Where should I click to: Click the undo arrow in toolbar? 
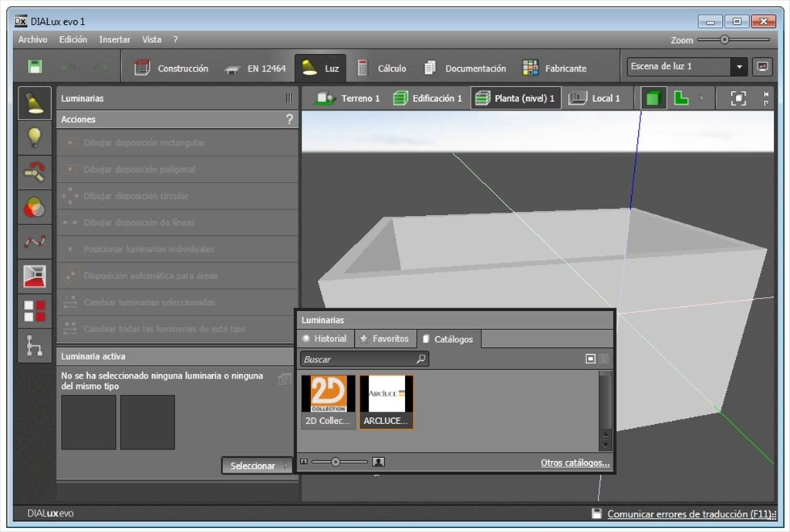[69, 67]
